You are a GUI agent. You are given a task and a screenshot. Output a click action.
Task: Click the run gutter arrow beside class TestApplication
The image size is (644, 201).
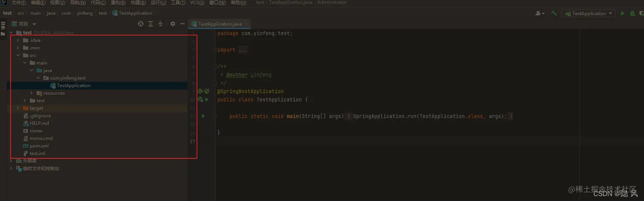pyautogui.click(x=207, y=100)
